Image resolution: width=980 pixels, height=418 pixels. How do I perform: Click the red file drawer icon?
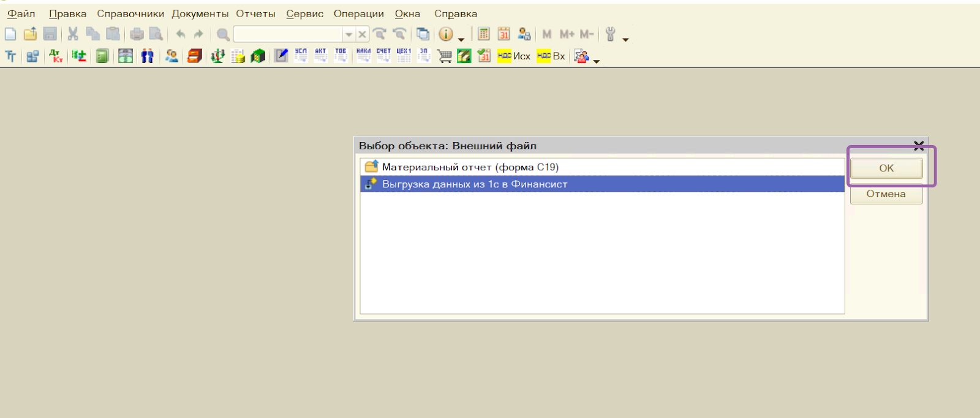coord(195,56)
